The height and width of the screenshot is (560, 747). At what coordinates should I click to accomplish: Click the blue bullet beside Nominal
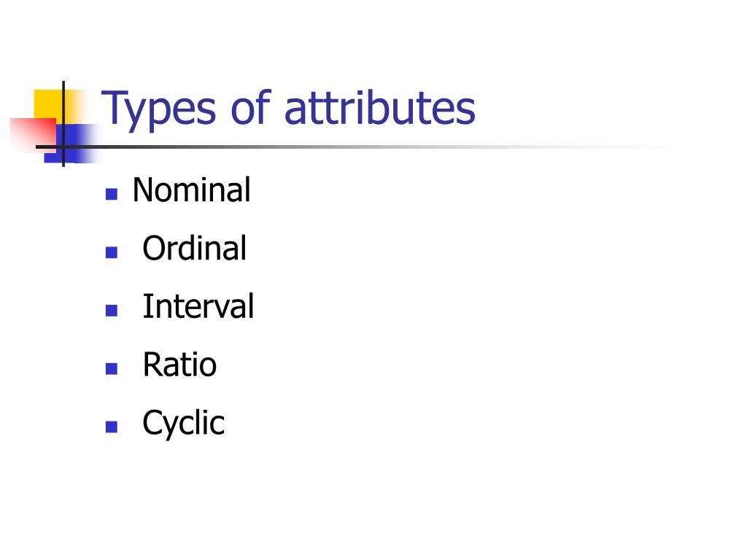tap(112, 194)
